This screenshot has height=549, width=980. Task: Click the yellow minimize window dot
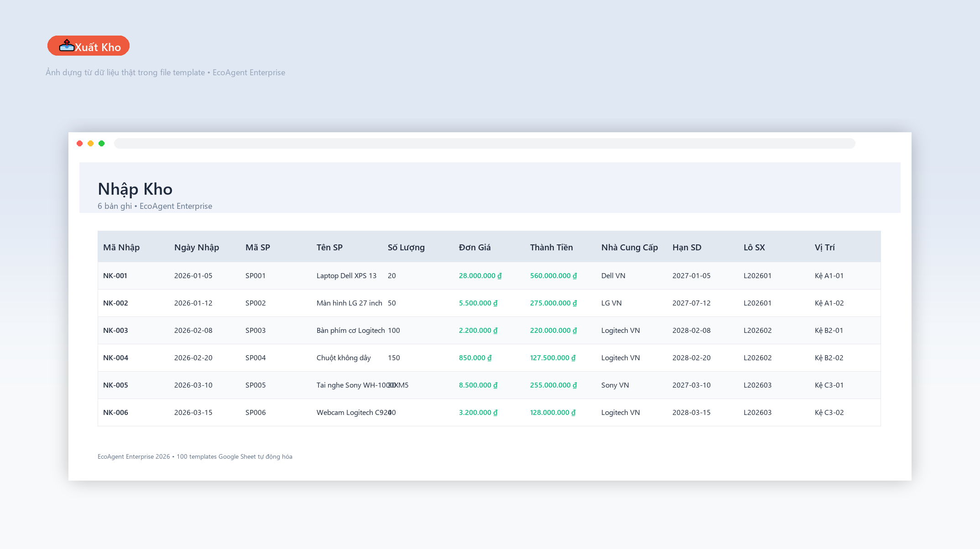click(91, 144)
